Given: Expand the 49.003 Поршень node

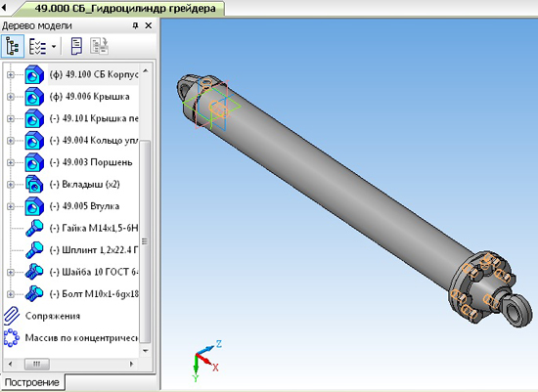Looking at the screenshot, I should (11, 162).
